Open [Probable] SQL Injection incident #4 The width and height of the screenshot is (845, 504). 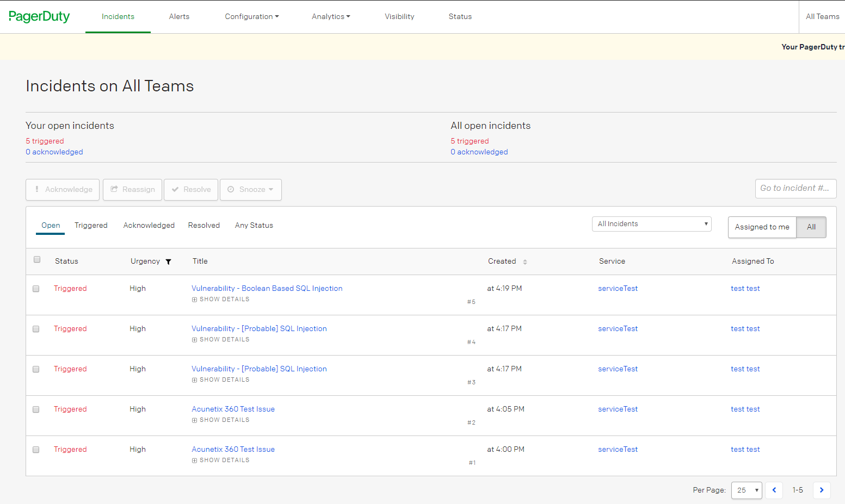tap(259, 329)
